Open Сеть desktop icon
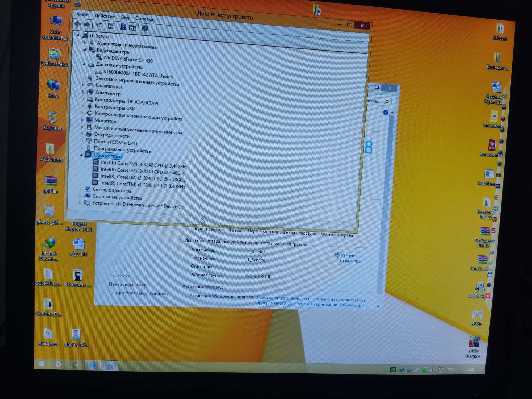 pos(53,89)
